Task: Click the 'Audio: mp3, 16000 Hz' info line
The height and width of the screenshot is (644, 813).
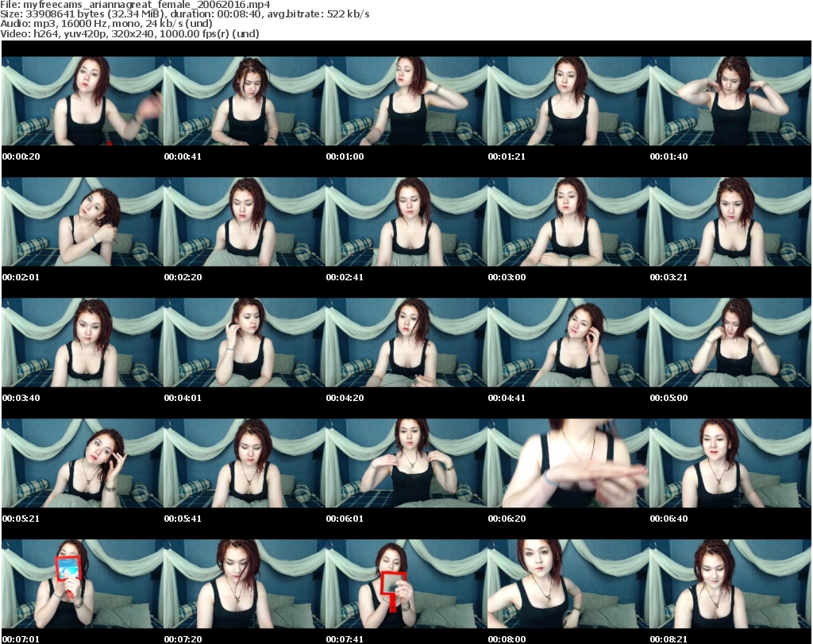Action: pos(106,24)
